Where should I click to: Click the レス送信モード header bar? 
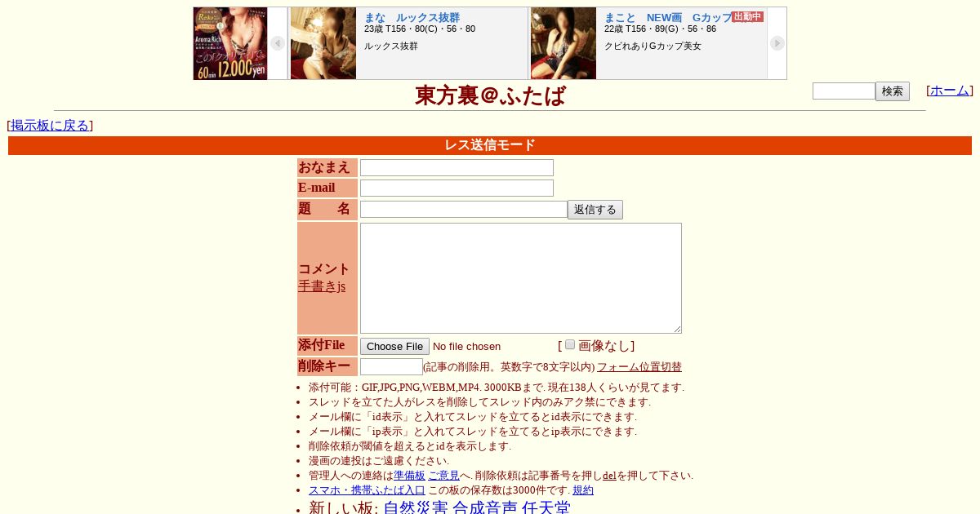point(490,145)
